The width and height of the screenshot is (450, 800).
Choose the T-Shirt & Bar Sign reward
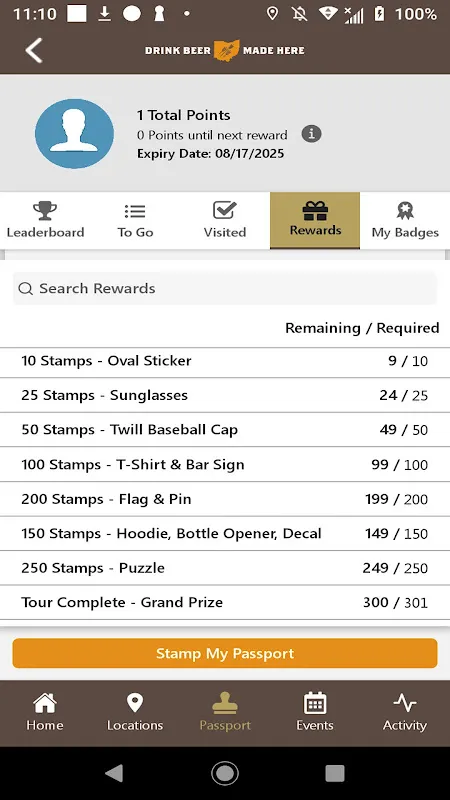coord(225,465)
